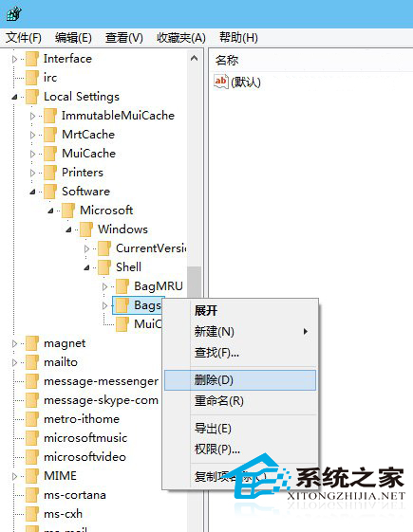Click the Local Settings folder icon
This screenshot has height=532, width=413.
32,97
